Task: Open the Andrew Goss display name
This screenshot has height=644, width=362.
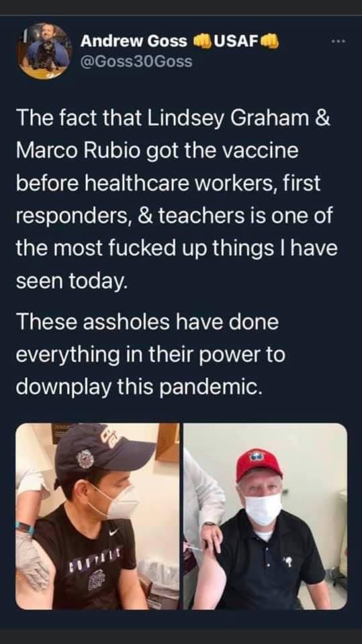Action: coord(134,41)
